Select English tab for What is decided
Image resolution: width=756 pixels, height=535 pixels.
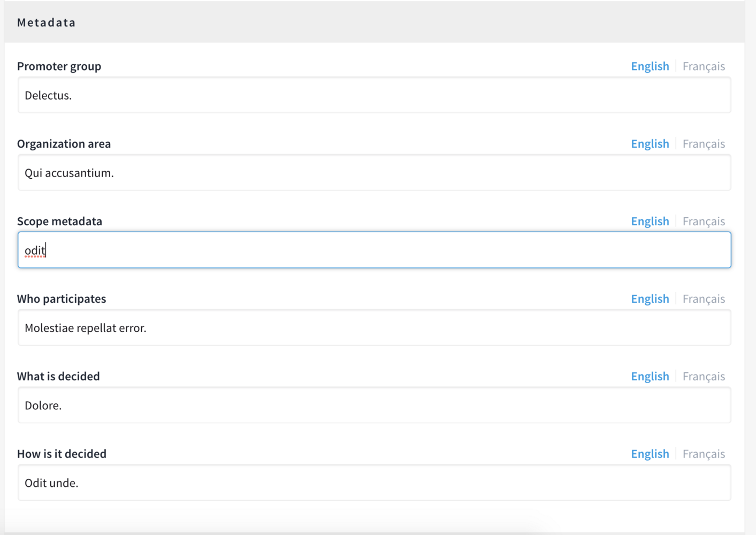[x=650, y=377]
